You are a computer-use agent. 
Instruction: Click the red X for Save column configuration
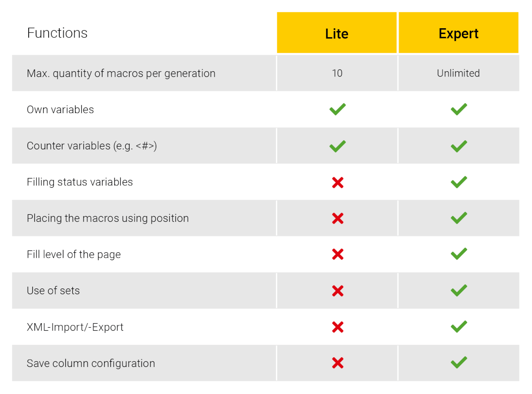pos(338,363)
